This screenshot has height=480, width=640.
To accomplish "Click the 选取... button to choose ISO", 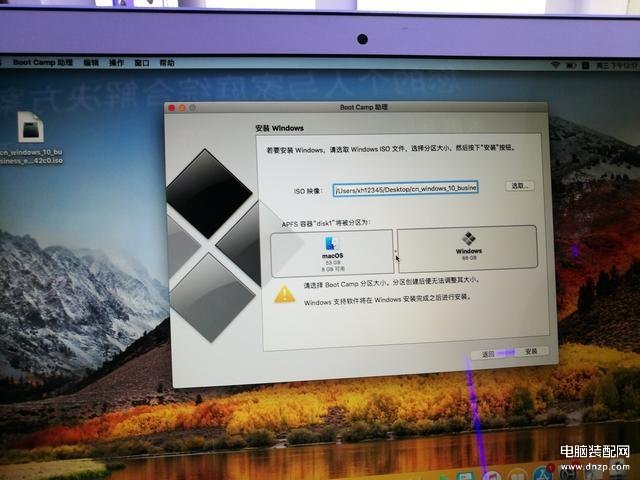I will point(520,186).
